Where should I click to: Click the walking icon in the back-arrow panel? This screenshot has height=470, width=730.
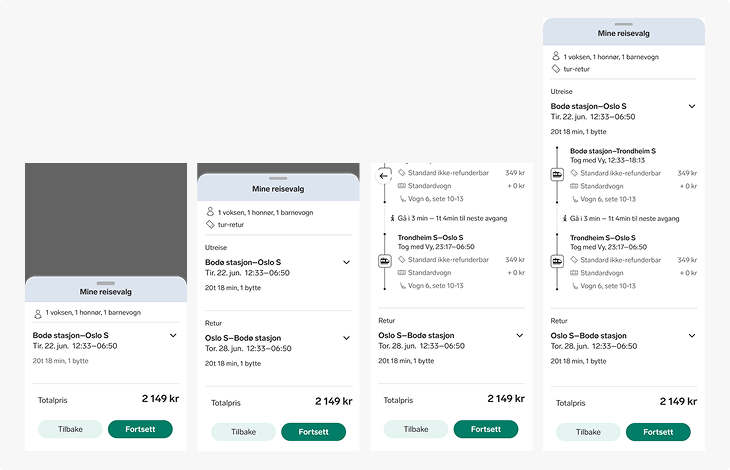click(392, 218)
